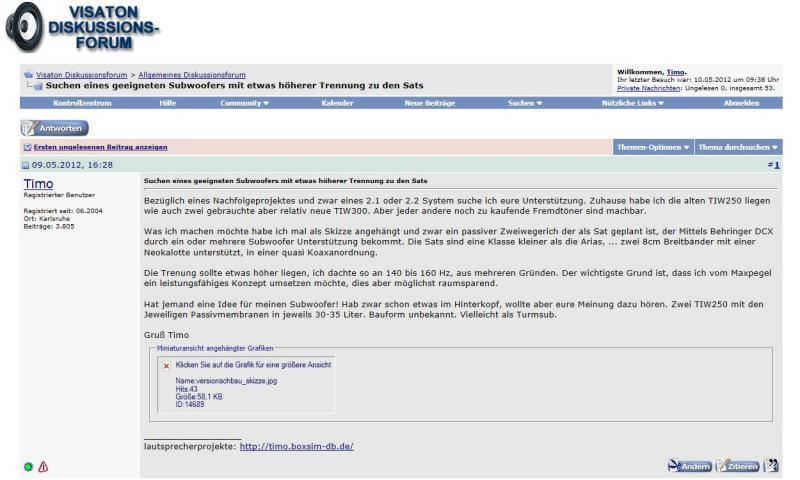Open the Visaton Diskussionsforum breadcrumb link
Image resolution: width=800 pixels, height=480 pixels.
point(82,75)
